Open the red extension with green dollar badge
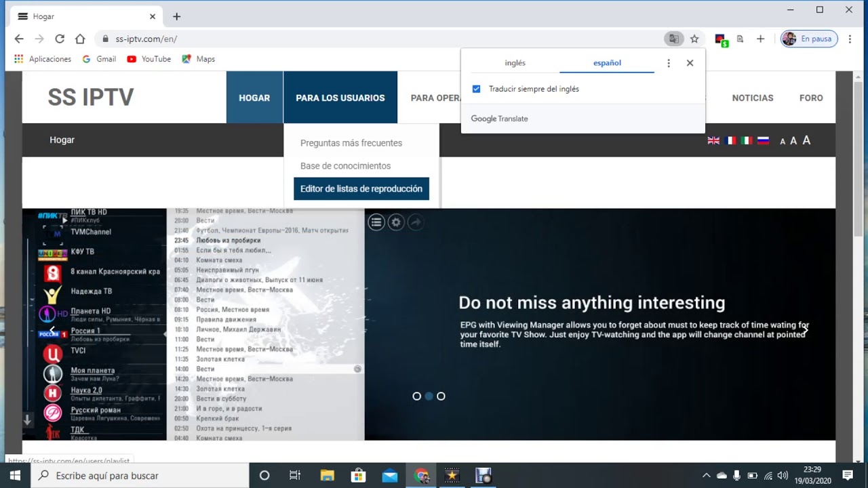 [x=721, y=39]
